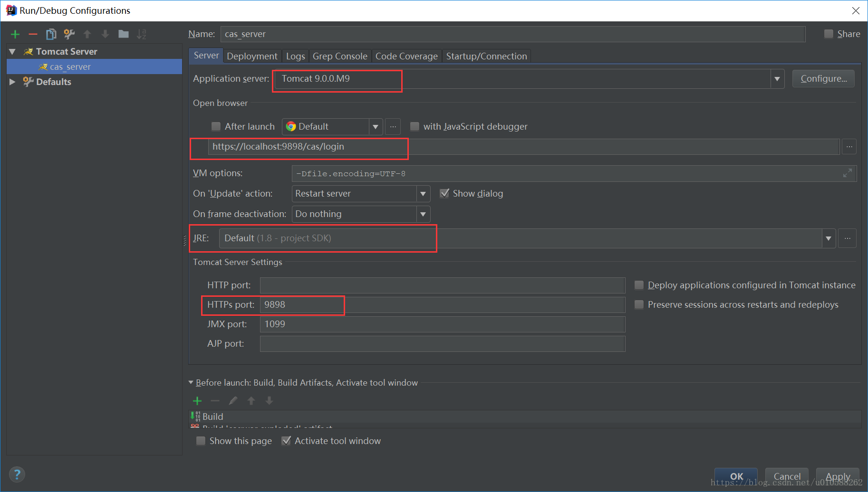The height and width of the screenshot is (492, 868).
Task: Open JRE browse ellipsis button
Action: click(847, 238)
